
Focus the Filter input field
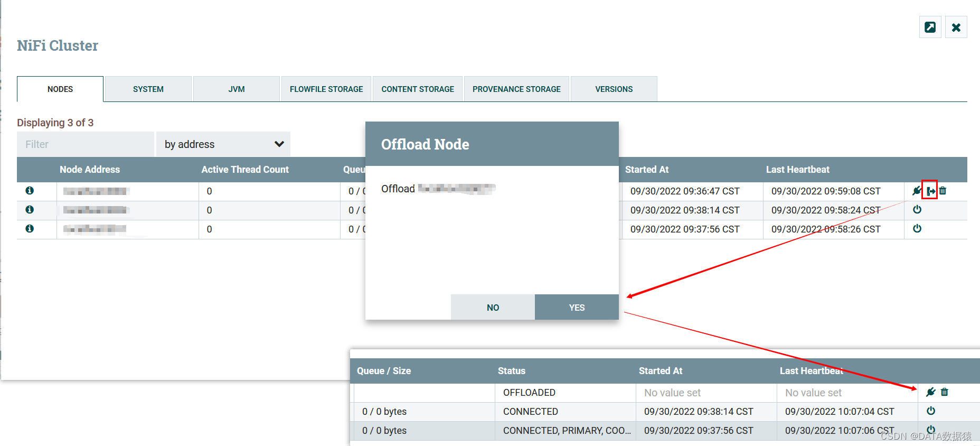click(86, 144)
